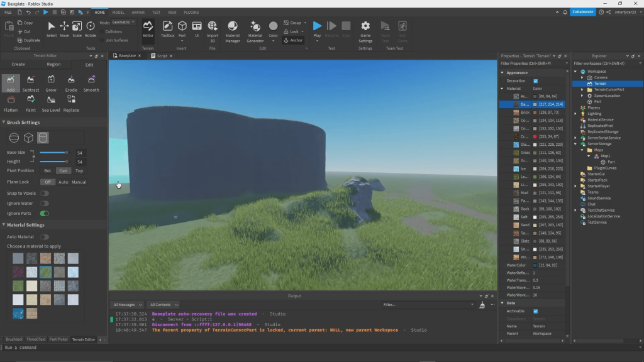Choose the cube brush shape
Image resolution: width=644 pixels, height=362 pixels.
pos(28,138)
